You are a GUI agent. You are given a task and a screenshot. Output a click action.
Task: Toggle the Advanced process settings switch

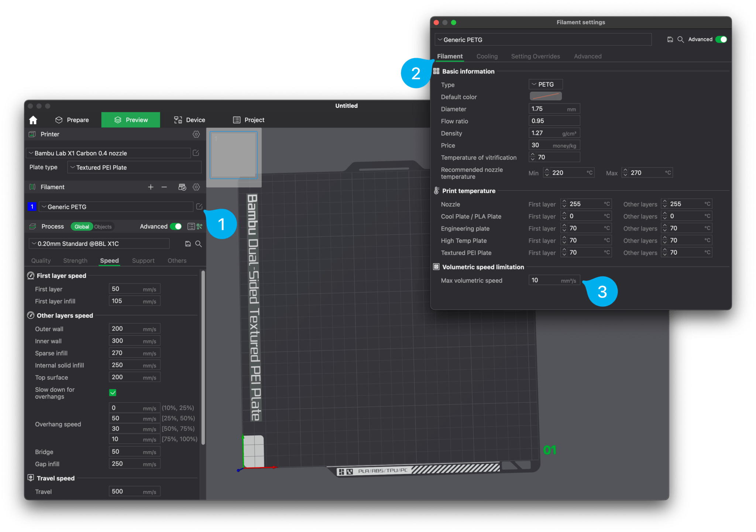point(176,226)
